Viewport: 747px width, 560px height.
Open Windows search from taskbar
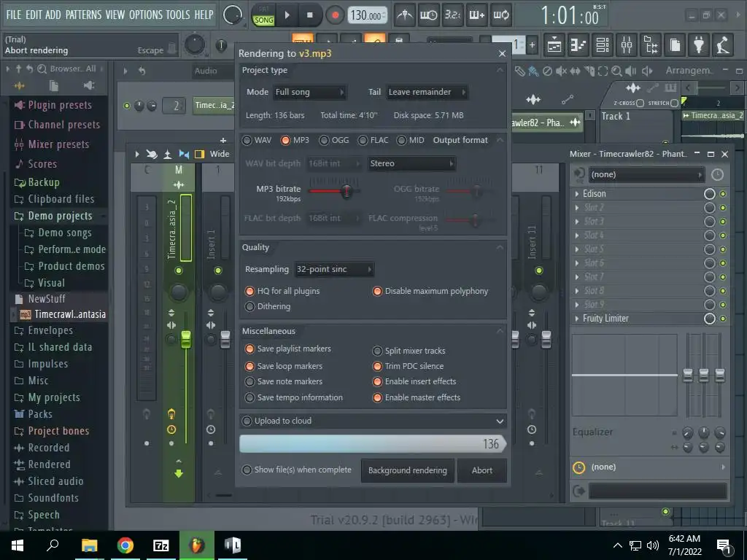[x=53, y=545]
